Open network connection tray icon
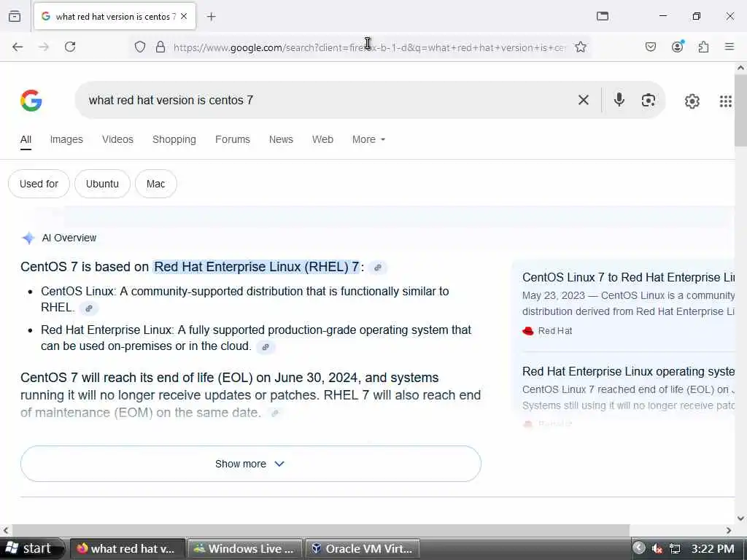 click(675, 548)
